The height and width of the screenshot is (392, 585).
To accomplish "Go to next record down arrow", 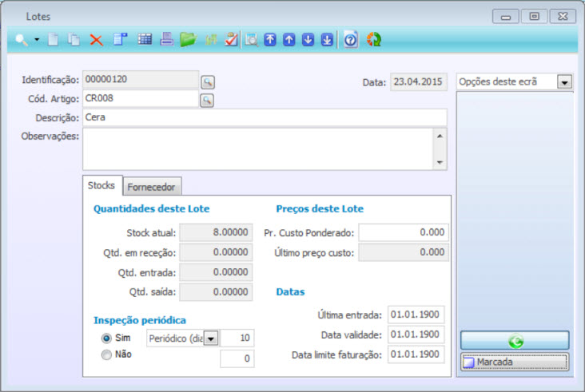I will coord(308,39).
